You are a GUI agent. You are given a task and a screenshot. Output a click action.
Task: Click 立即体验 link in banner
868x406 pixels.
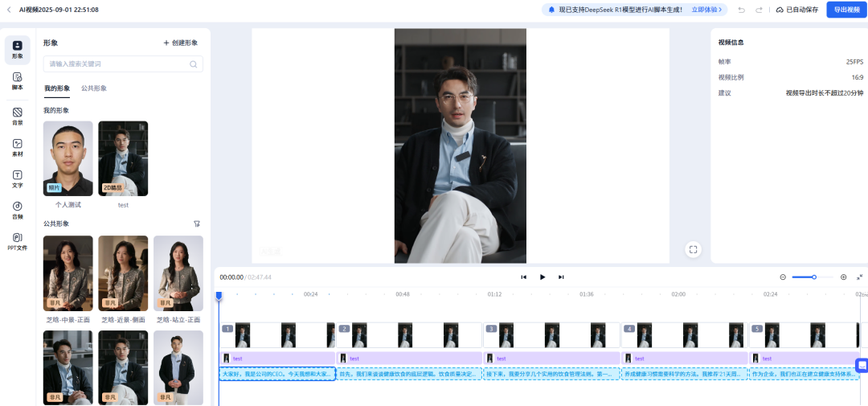click(x=706, y=10)
